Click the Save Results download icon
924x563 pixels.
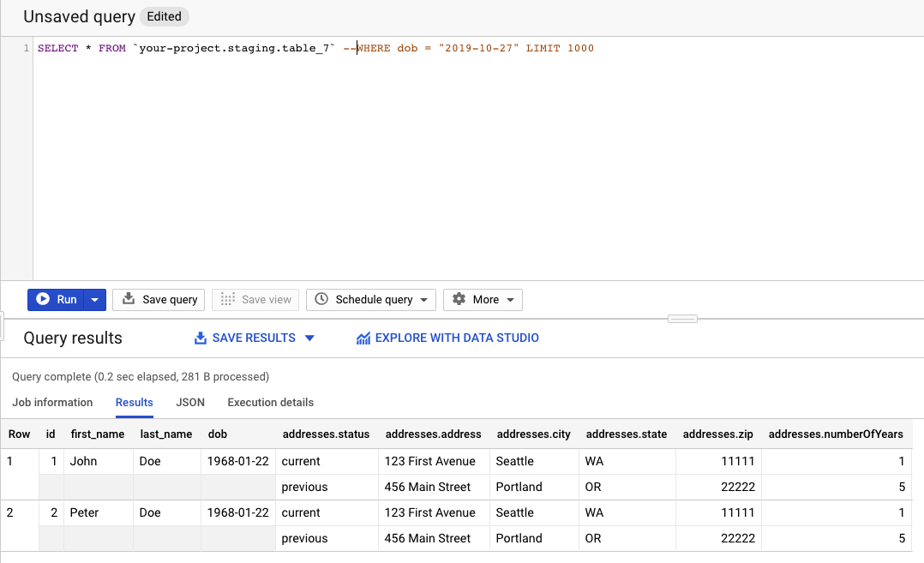pyautogui.click(x=201, y=338)
